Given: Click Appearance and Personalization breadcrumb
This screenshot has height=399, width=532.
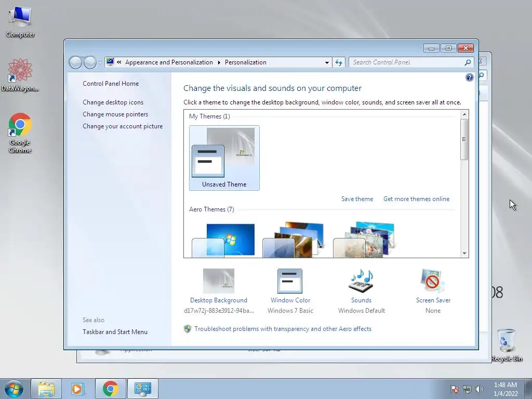Looking at the screenshot, I should (169, 62).
